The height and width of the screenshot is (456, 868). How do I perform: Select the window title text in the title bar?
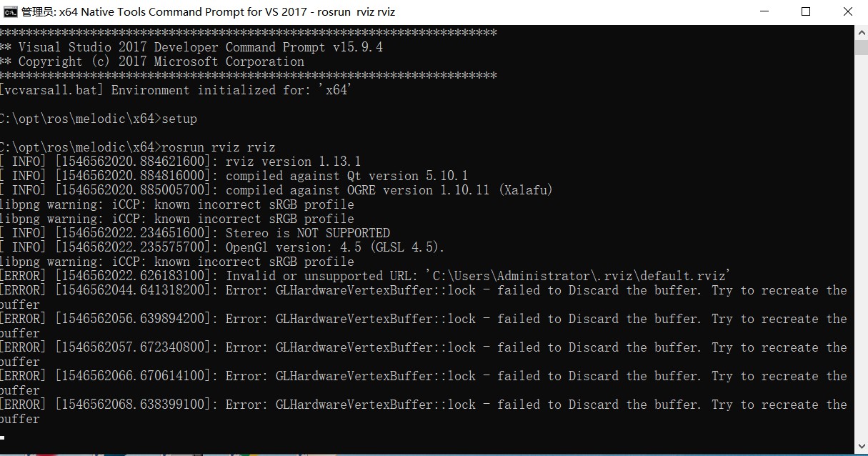[207, 11]
